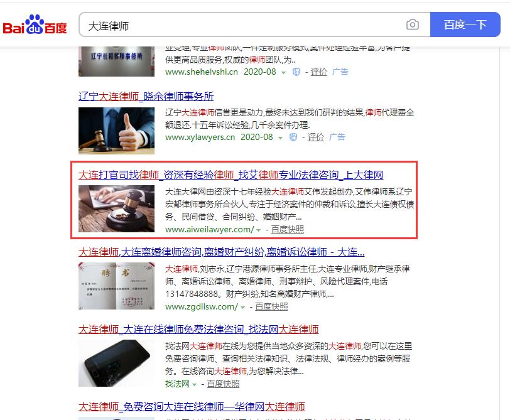
Task: Click the 百度一下 search button
Action: pyautogui.click(x=465, y=24)
